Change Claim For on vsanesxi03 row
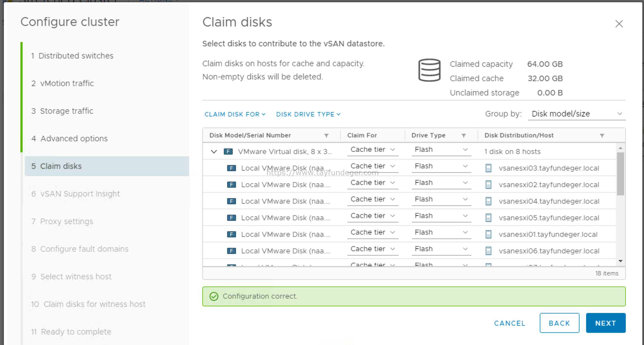 pyautogui.click(x=373, y=166)
